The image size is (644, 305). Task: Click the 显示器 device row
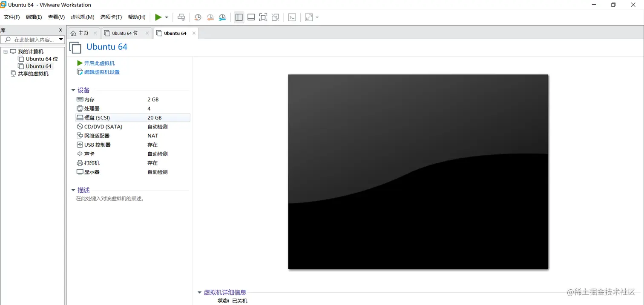(x=133, y=172)
